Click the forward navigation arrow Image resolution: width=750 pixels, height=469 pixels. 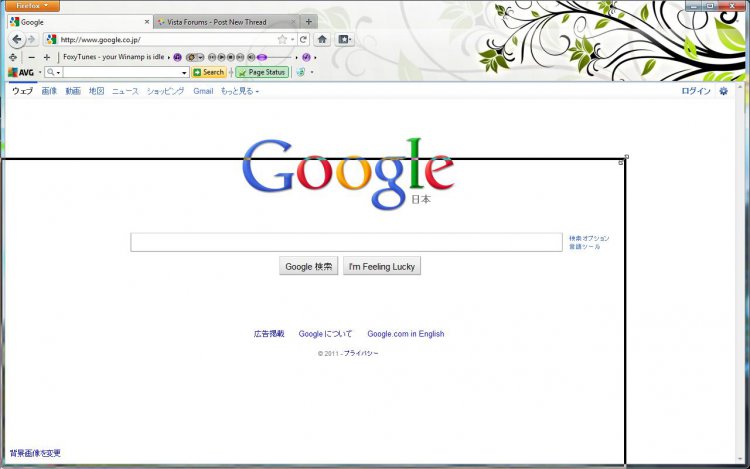click(x=32, y=40)
